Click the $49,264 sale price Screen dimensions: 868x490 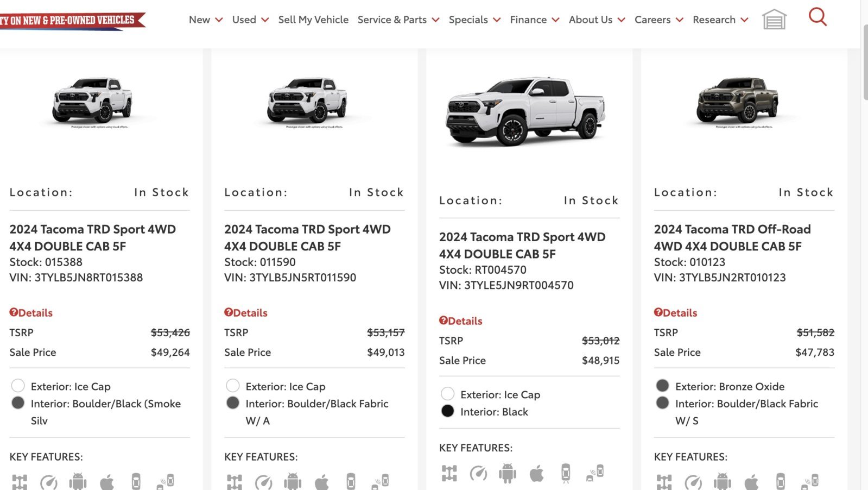[170, 352]
